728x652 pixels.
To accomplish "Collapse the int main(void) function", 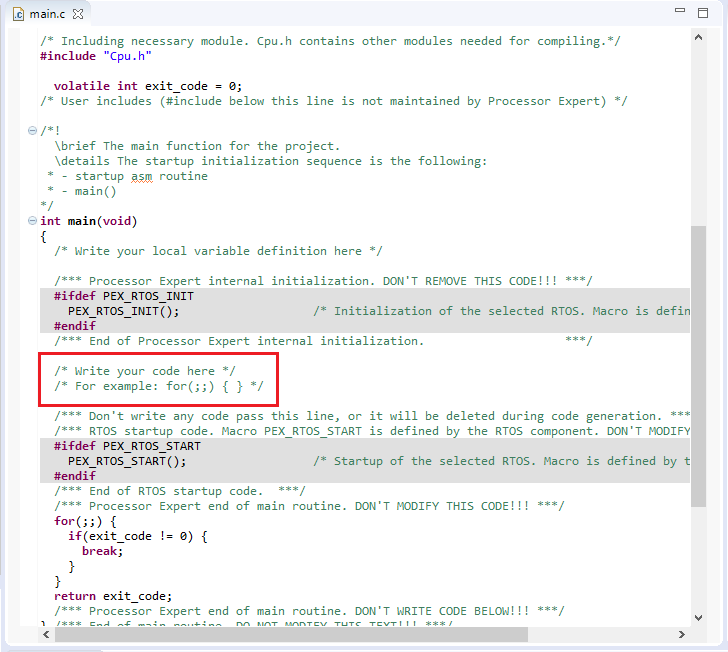I will (x=32, y=221).
